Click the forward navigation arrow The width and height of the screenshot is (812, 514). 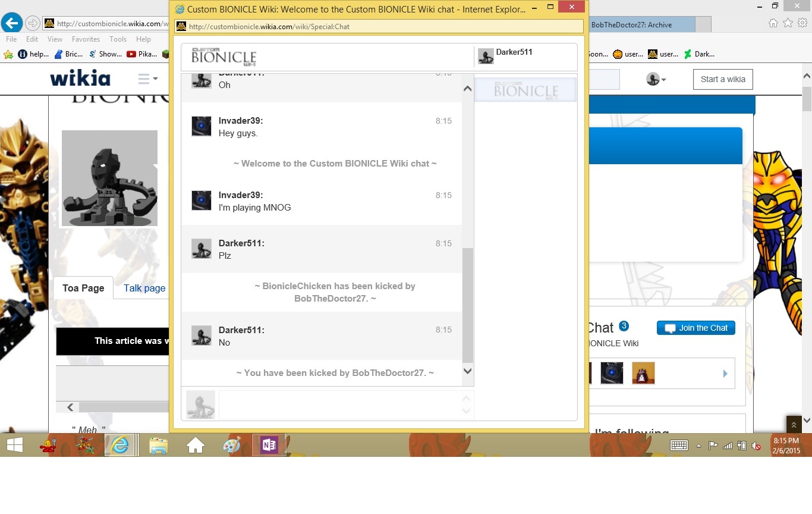point(33,23)
